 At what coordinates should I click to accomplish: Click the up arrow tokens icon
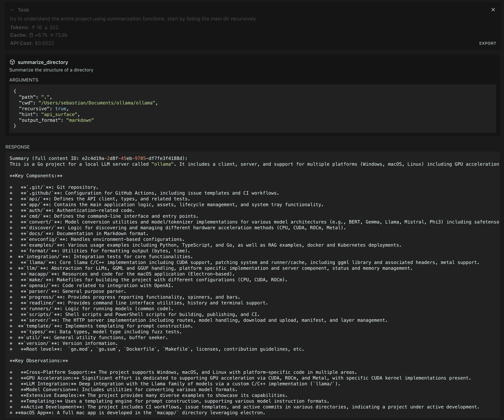coord(33,27)
